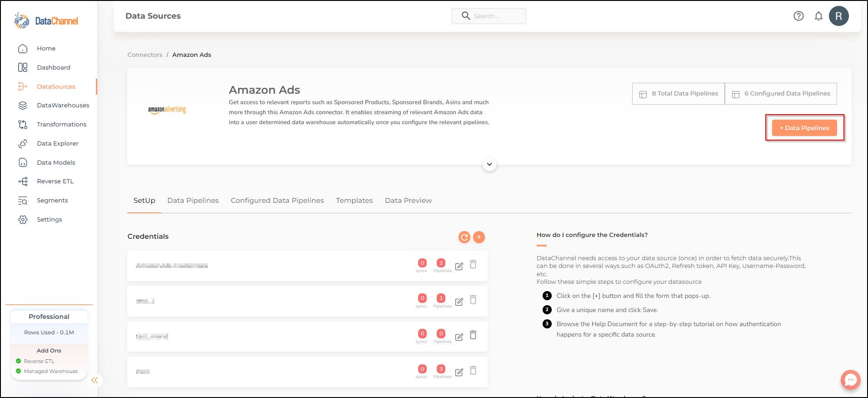Click the amazon advertising logo
The height and width of the screenshot is (398, 868).
point(167,109)
